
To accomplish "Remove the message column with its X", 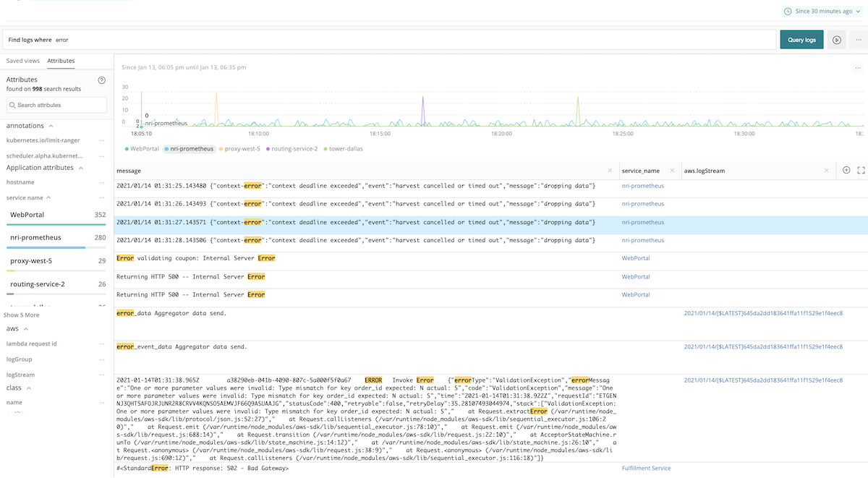I will tap(610, 171).
